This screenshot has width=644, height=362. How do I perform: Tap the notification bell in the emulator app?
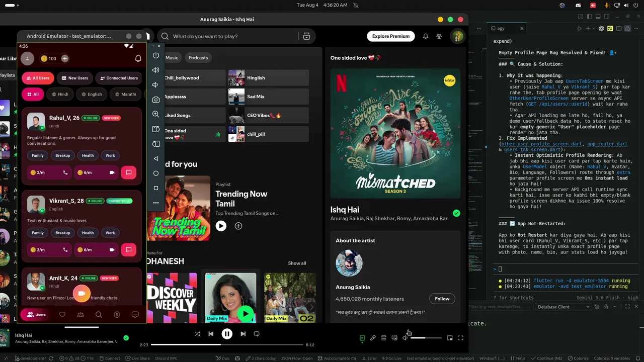(138, 59)
